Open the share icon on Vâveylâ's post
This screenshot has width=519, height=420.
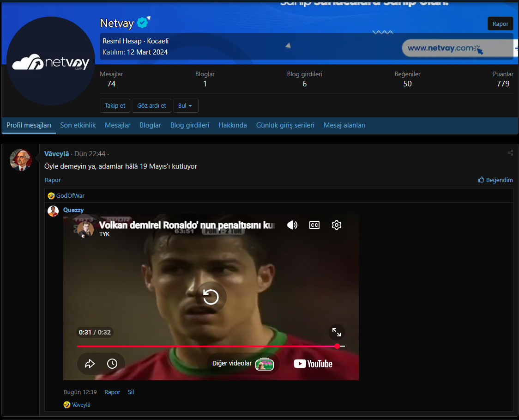510,152
